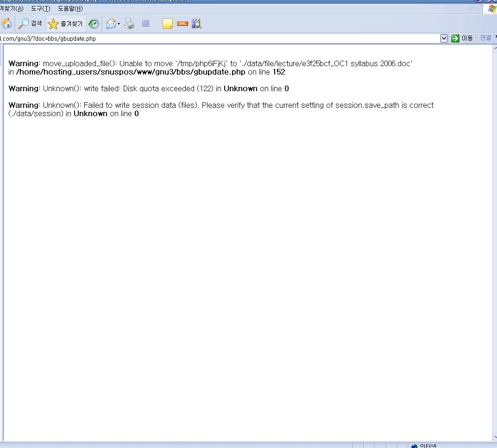This screenshot has height=448, width=497.
Task: Click the Windows flag logo
Action: coord(492,8)
